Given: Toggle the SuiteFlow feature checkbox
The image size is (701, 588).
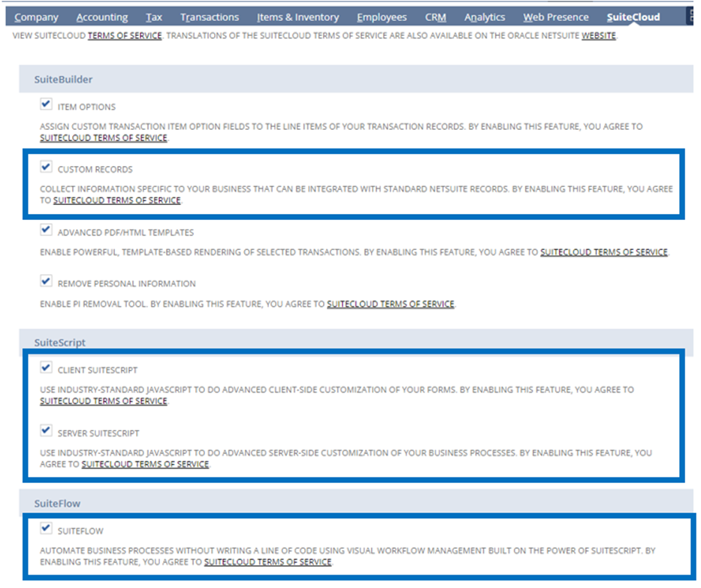Looking at the screenshot, I should pyautogui.click(x=46, y=528).
